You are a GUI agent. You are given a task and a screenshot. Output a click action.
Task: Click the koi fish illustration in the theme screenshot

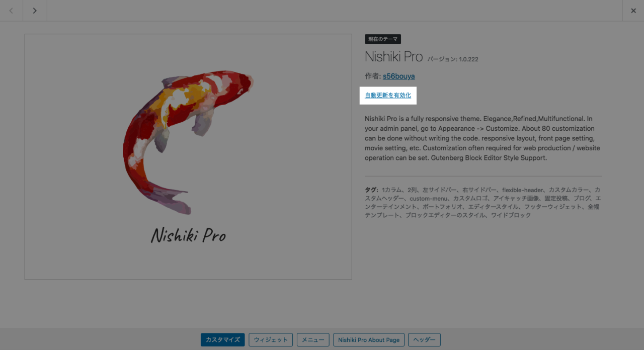point(187,142)
